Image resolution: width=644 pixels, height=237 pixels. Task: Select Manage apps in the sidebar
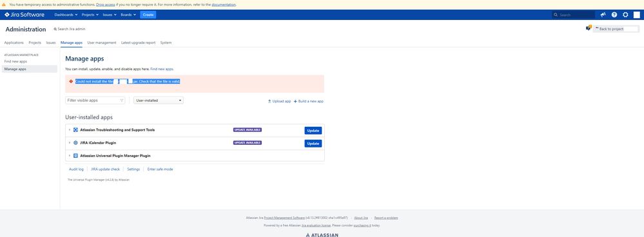[x=29, y=69]
